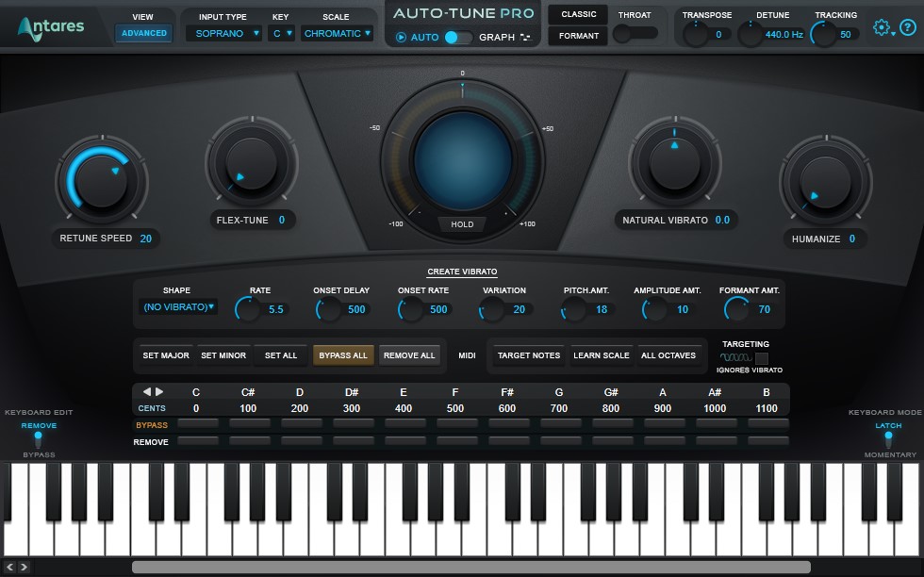Viewport: 924px width, 577px height.
Task: Click the All Octaves button
Action: tap(668, 355)
